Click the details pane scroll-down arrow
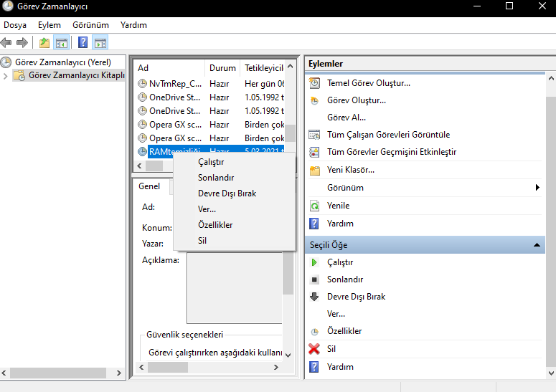Screen dimensions: 556x392 coord(288,355)
